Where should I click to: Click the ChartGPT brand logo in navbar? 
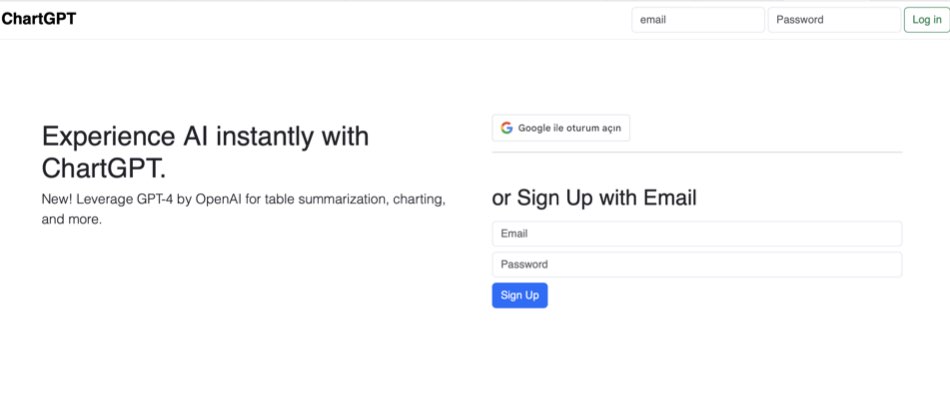click(39, 18)
